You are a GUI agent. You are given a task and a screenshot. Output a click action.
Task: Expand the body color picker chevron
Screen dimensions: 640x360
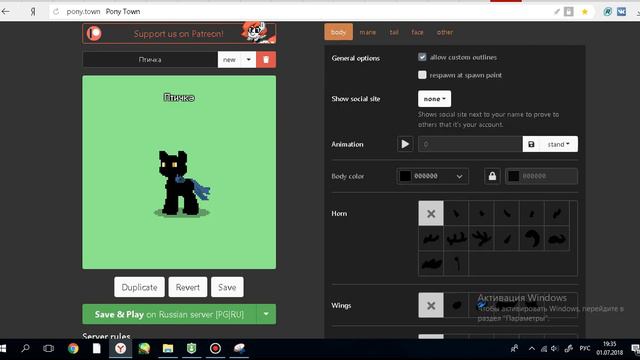pyautogui.click(x=459, y=176)
